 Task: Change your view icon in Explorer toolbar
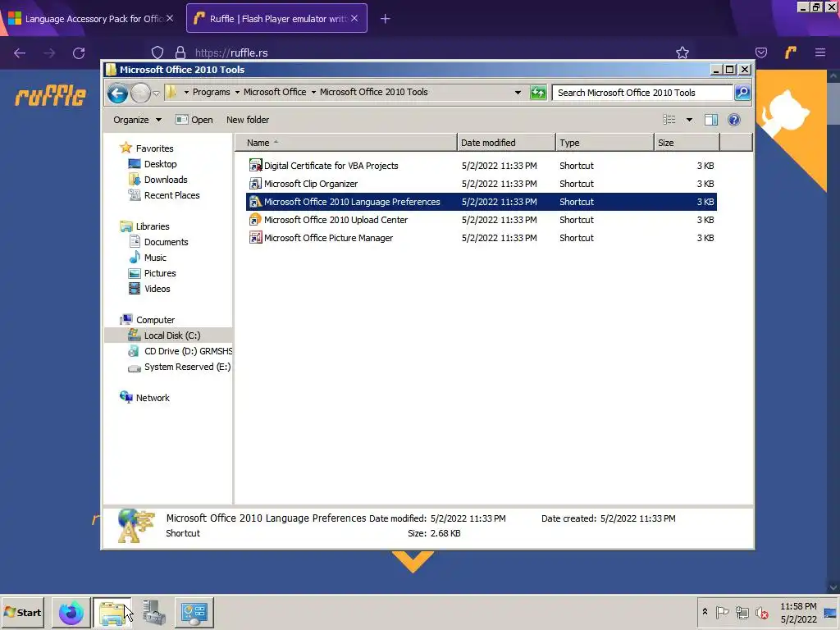pyautogui.click(x=669, y=120)
